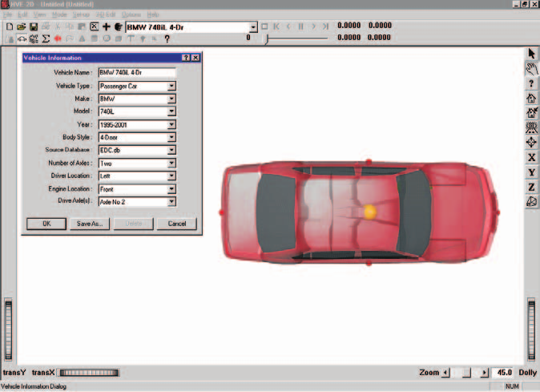The width and height of the screenshot is (540, 392).
Task: Click the transY vertical thumbwheel
Action: (8, 330)
